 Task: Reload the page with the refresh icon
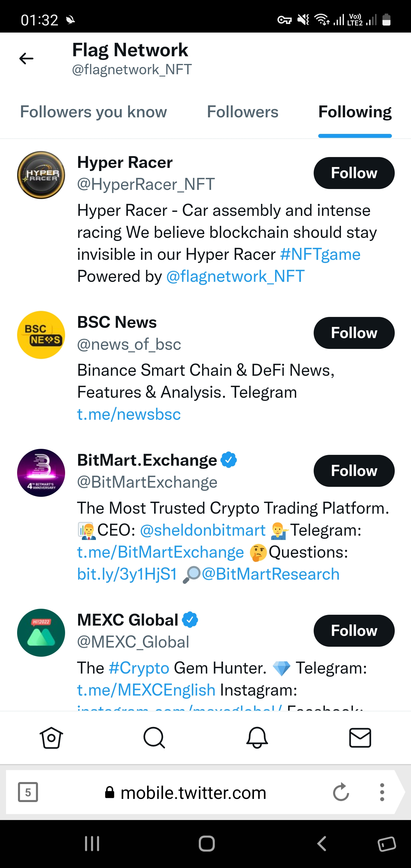click(341, 792)
